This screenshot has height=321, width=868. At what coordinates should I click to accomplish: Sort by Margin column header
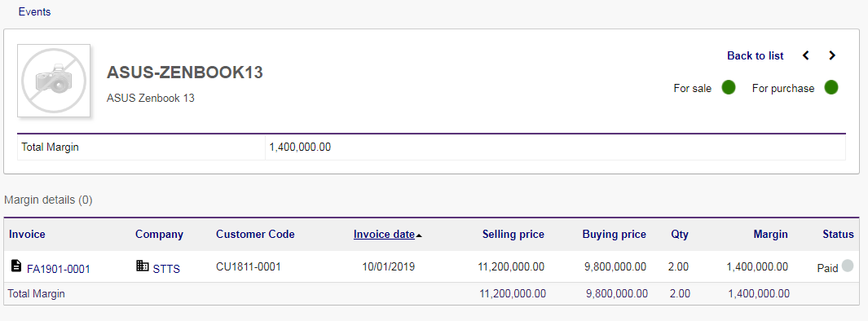770,234
